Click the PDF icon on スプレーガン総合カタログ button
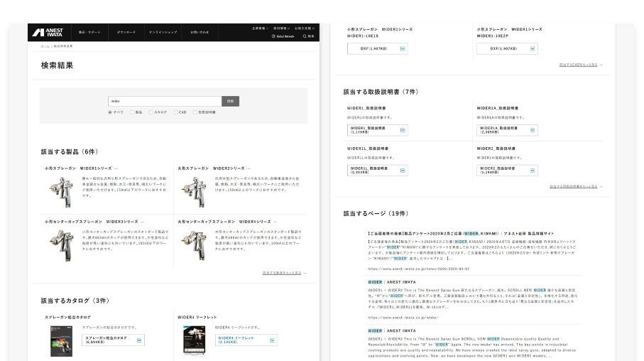 tap(139, 340)
